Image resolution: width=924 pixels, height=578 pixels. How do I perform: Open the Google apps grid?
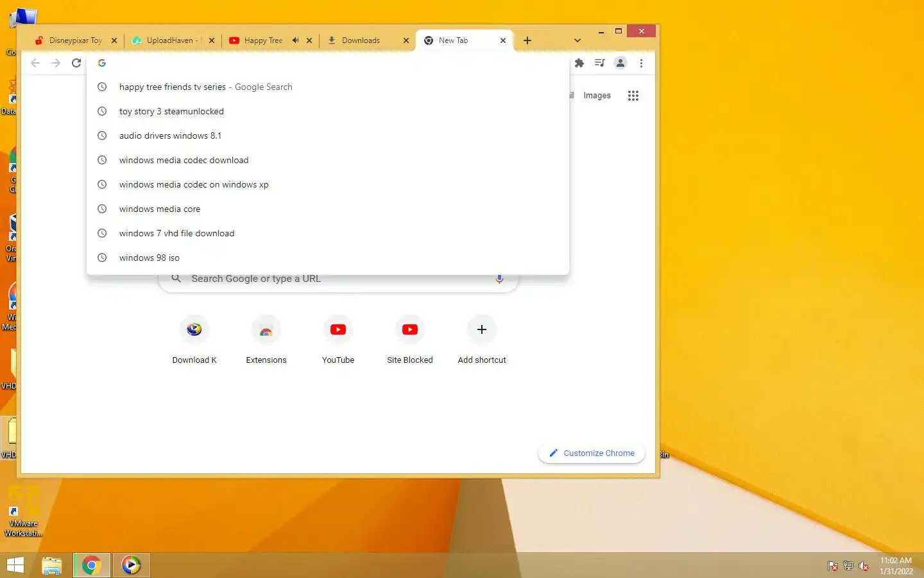[633, 96]
